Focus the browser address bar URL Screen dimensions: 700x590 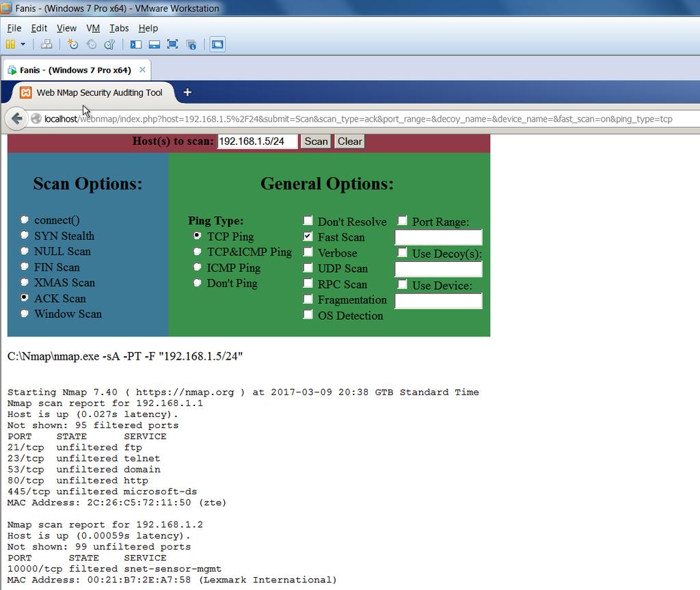[358, 119]
